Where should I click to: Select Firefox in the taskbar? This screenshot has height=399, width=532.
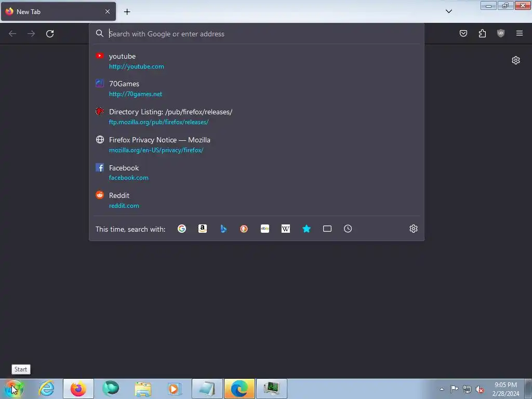point(78,389)
